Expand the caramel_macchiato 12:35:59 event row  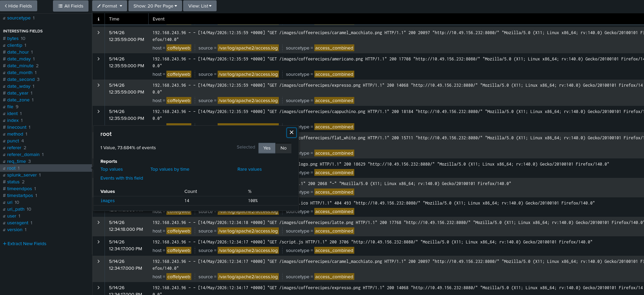pyautogui.click(x=98, y=33)
